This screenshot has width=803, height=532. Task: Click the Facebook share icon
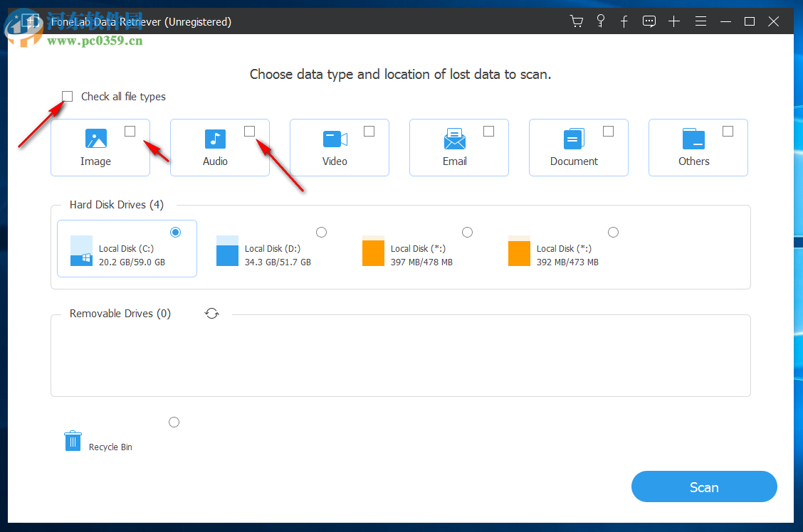pyautogui.click(x=624, y=21)
